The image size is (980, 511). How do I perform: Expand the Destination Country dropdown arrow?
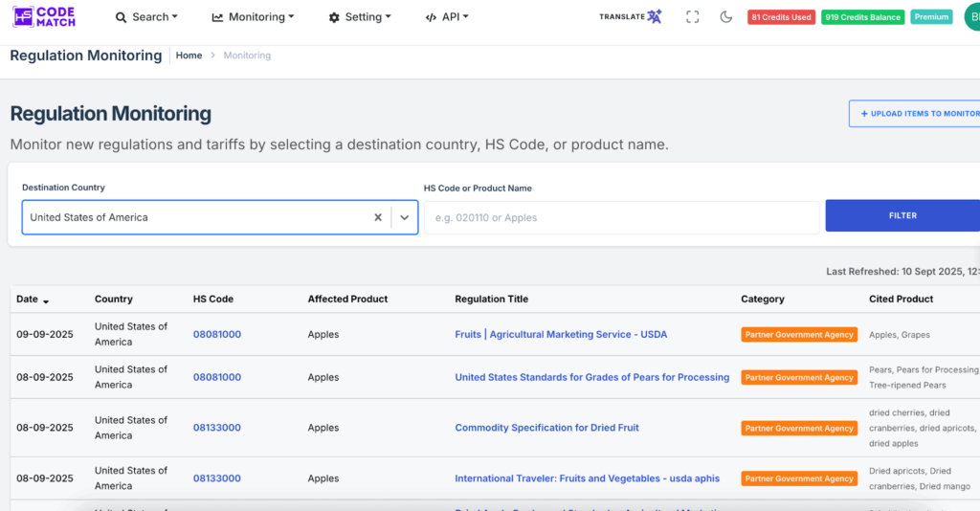coord(405,217)
